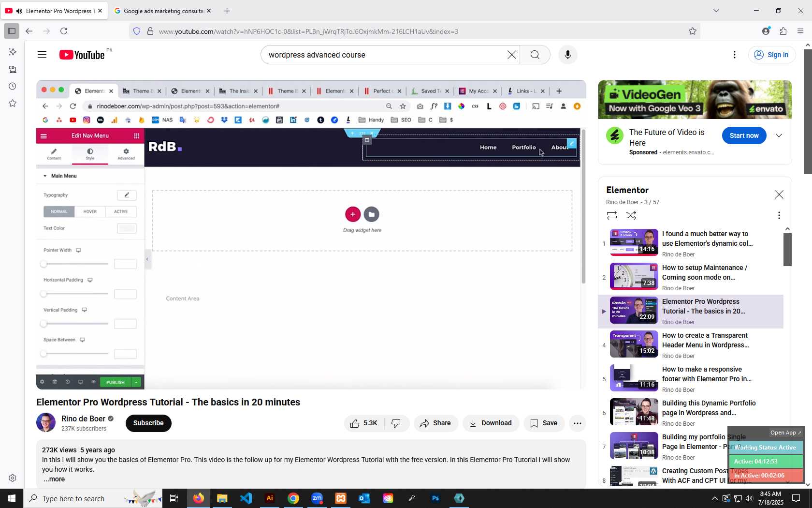This screenshot has width=812, height=508.
Task: Open Photoshop from taskbar
Action: [435, 498]
